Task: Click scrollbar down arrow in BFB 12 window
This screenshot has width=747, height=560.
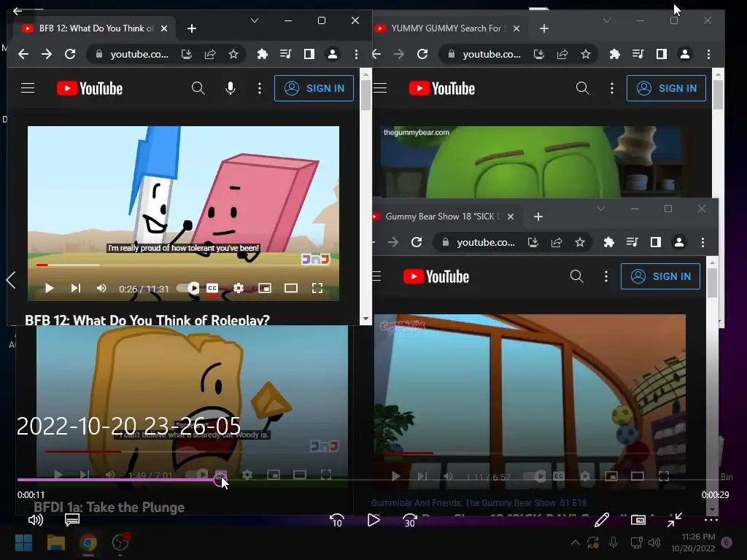Action: [x=365, y=319]
